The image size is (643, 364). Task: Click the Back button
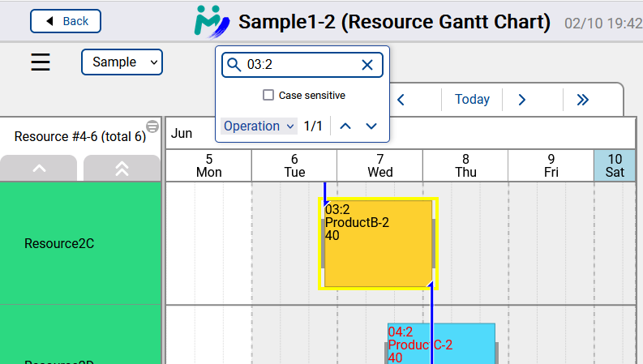point(66,21)
